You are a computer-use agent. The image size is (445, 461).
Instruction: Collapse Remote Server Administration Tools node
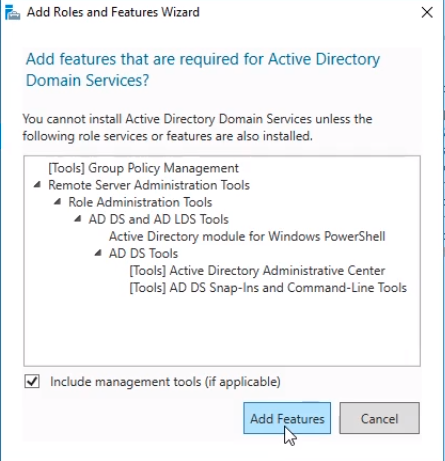tap(37, 184)
